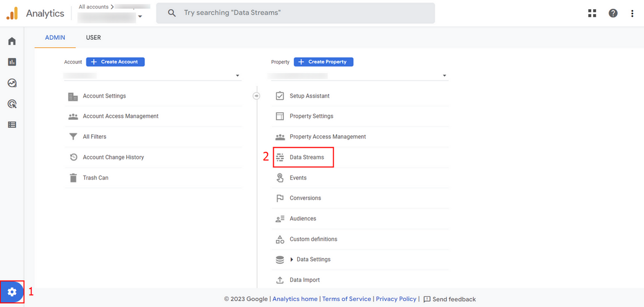Go to Home in the sidebar

point(12,41)
